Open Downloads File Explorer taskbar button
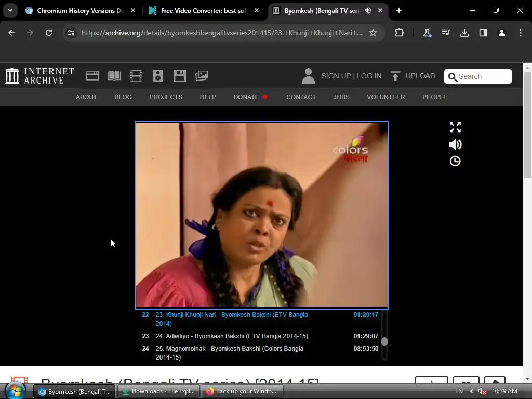532x399 pixels. click(x=159, y=391)
